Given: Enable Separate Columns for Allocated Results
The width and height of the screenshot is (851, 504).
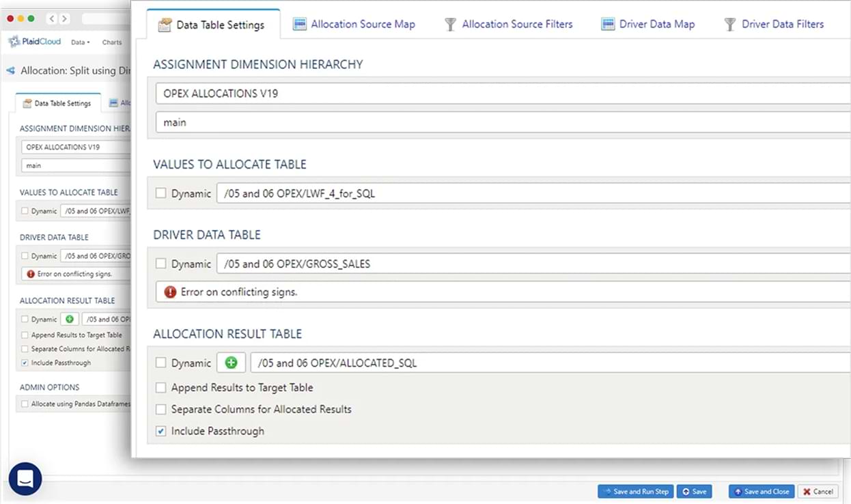Looking at the screenshot, I should coord(161,409).
